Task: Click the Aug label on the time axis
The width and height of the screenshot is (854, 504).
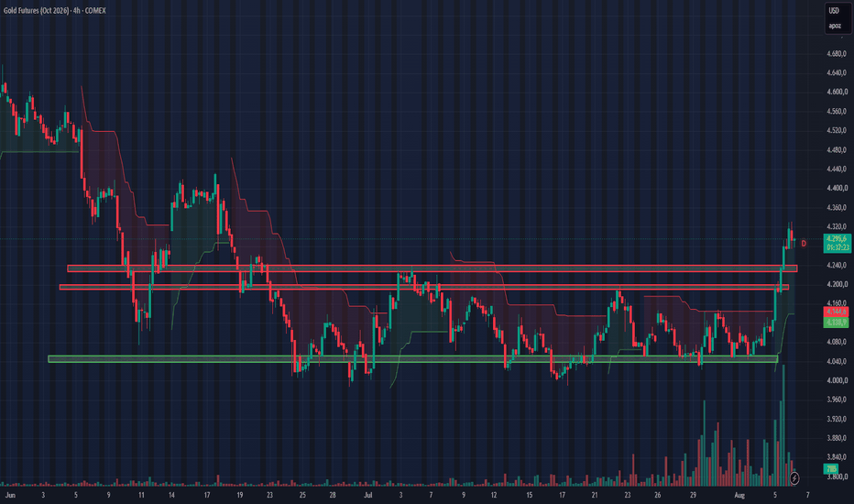Action: tap(739, 495)
